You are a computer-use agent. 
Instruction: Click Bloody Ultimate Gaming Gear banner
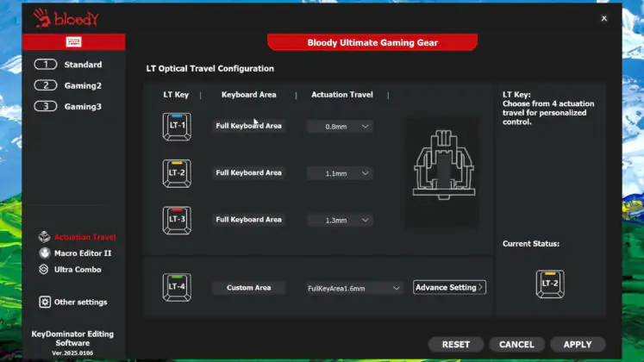click(372, 42)
